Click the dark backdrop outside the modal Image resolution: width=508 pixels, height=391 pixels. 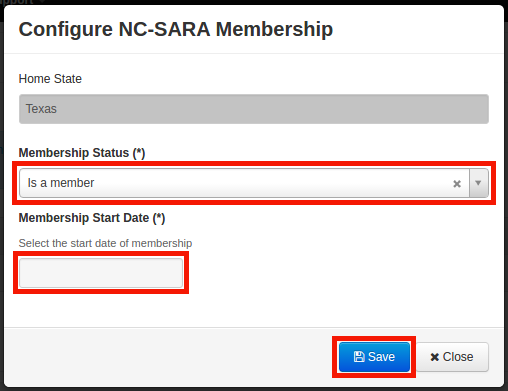tap(2, 200)
